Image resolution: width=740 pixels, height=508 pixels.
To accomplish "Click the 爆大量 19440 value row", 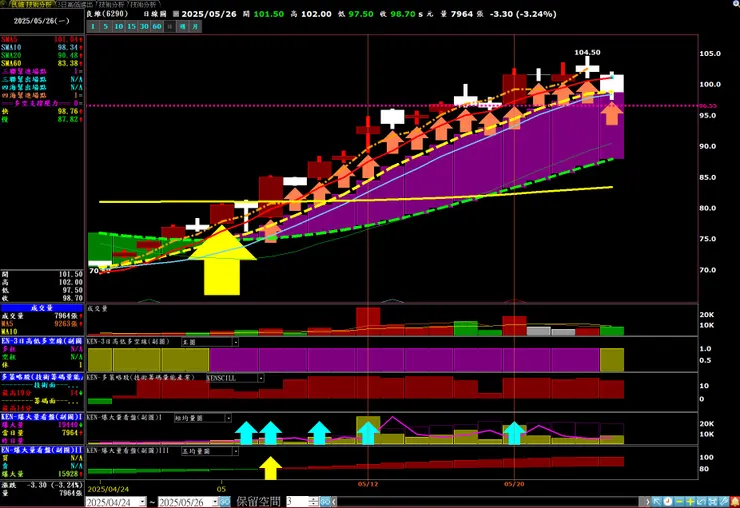I will tap(42, 425).
